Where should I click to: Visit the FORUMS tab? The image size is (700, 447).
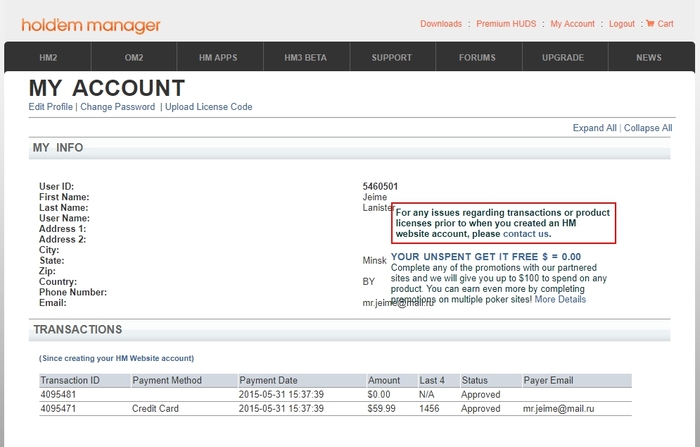tap(477, 58)
